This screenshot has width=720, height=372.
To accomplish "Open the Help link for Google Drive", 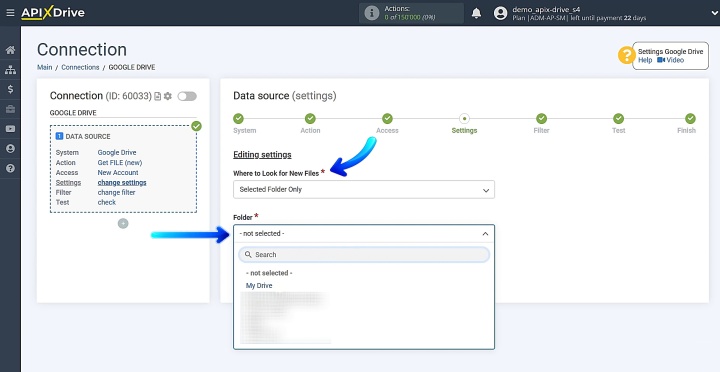I will (645, 60).
